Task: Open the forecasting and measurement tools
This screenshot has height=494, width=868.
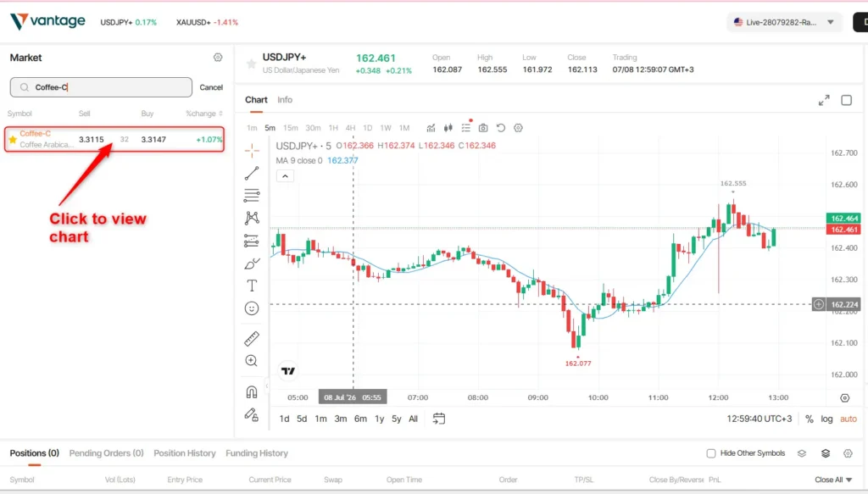Action: click(x=252, y=241)
